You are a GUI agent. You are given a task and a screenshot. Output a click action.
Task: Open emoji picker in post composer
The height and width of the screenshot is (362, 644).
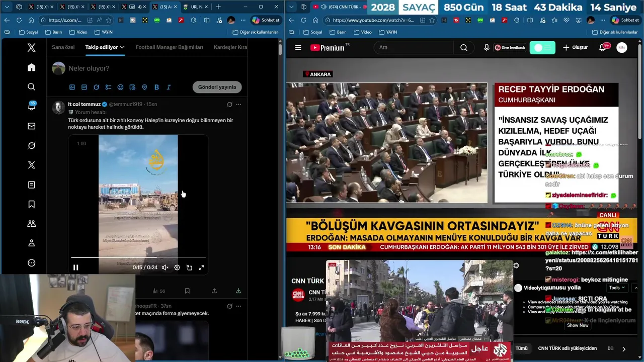pyautogui.click(x=120, y=87)
